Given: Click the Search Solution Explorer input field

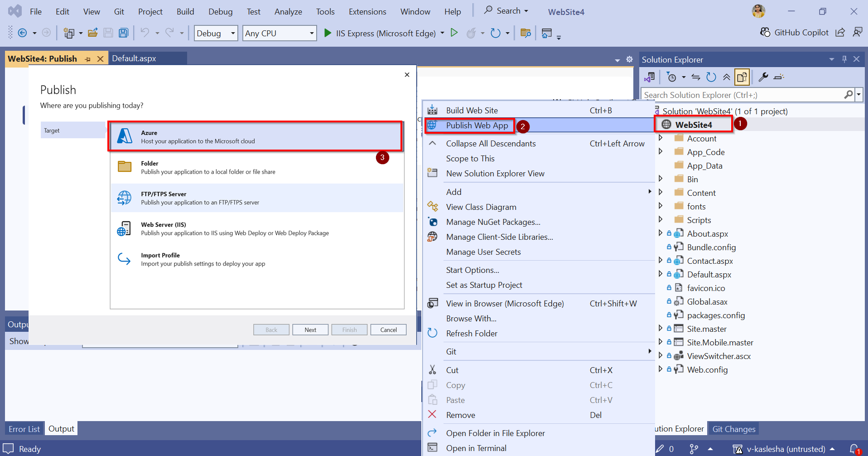Looking at the screenshot, I should point(743,95).
